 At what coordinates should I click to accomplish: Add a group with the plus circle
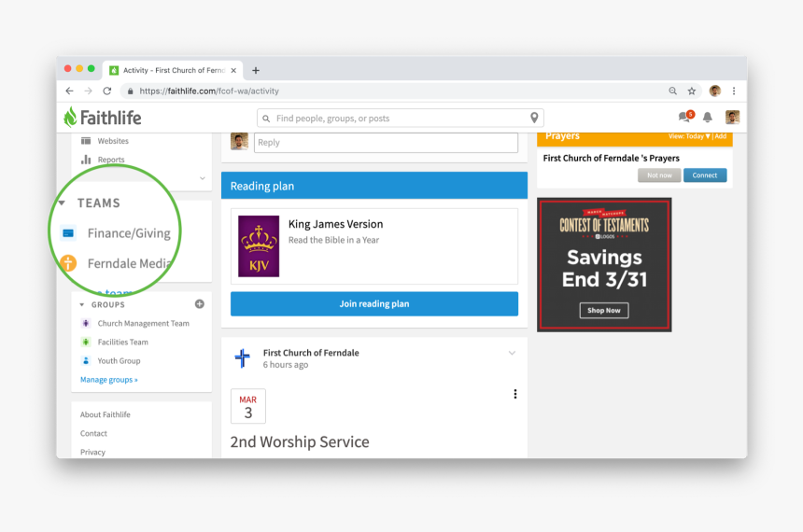[200, 304]
